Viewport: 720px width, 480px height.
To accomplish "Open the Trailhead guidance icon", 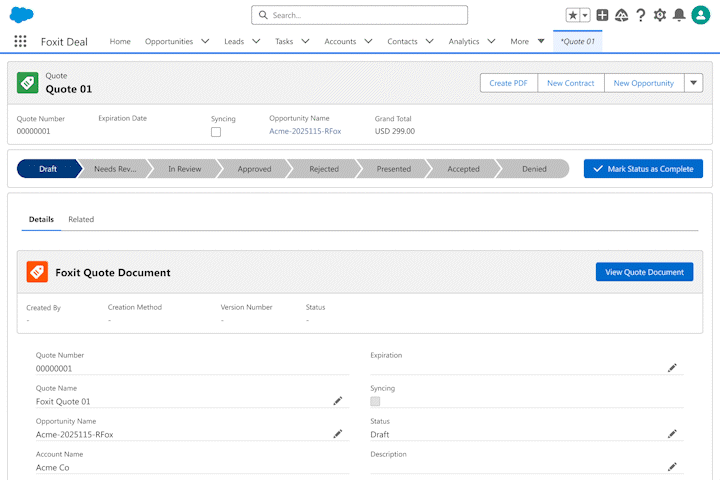I will tap(621, 15).
